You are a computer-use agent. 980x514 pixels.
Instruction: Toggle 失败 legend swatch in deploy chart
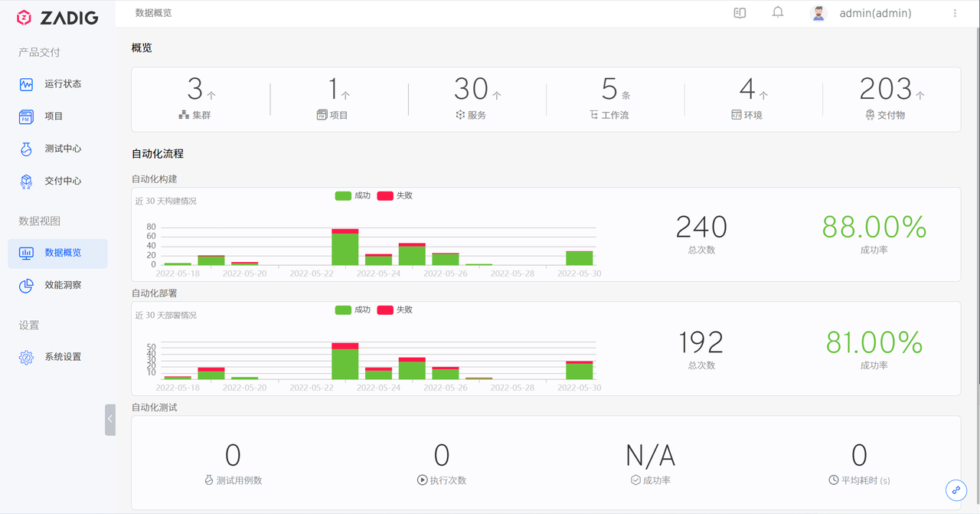click(385, 309)
